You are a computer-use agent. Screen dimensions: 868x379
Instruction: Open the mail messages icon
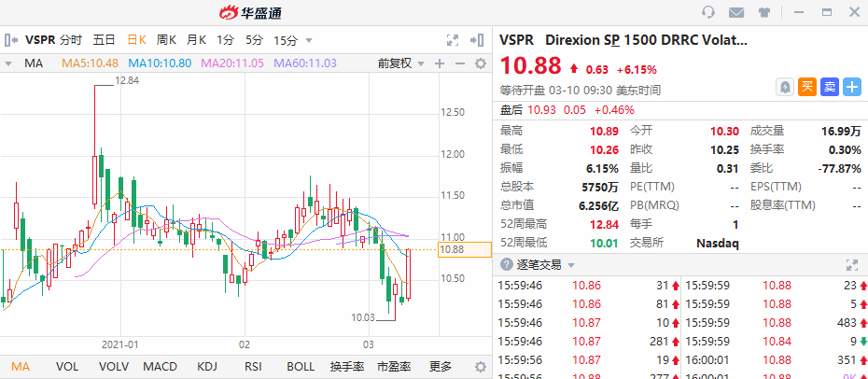click(735, 12)
